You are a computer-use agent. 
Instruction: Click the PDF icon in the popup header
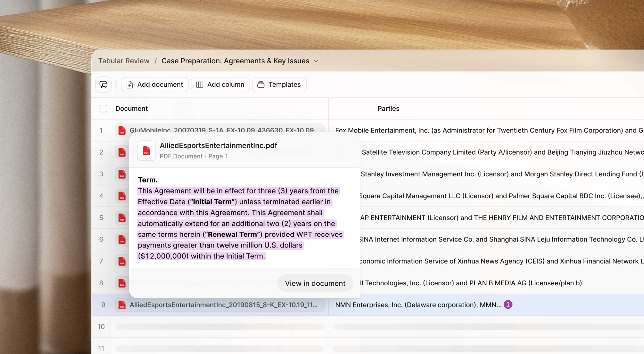click(147, 151)
